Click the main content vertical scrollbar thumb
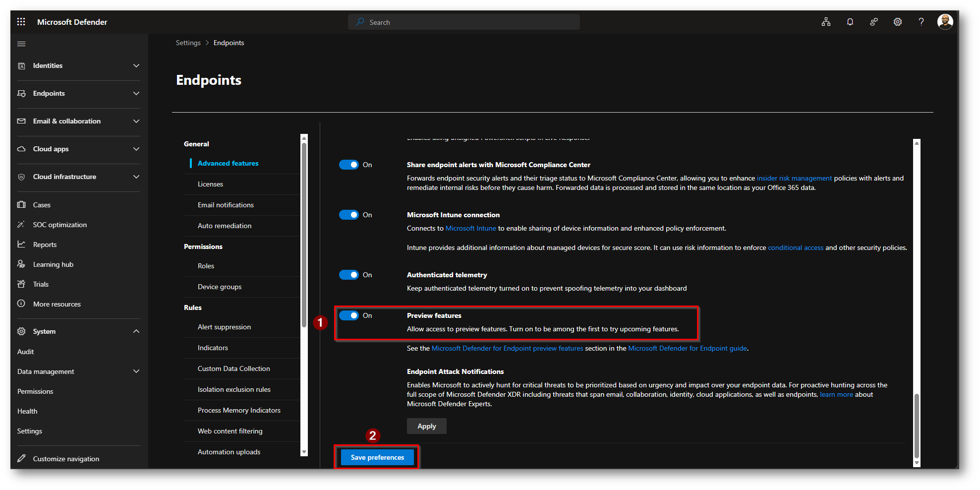This screenshot has height=490, width=980. click(x=917, y=427)
